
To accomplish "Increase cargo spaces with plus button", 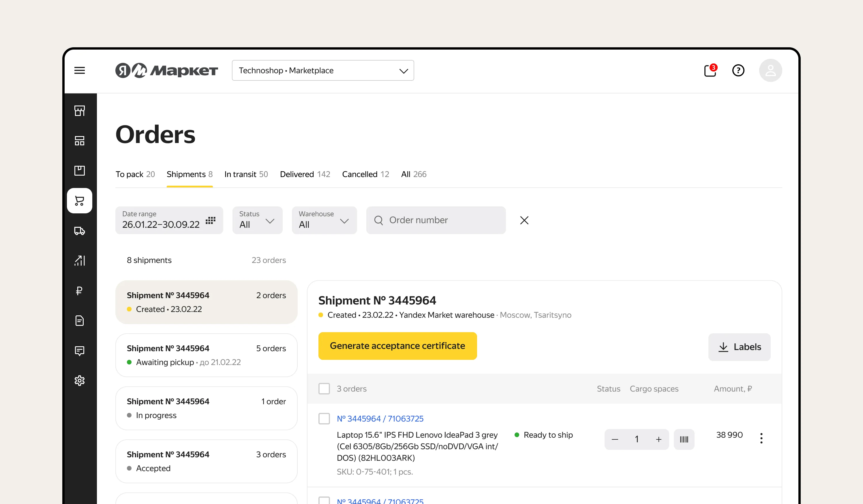I will pos(658,439).
